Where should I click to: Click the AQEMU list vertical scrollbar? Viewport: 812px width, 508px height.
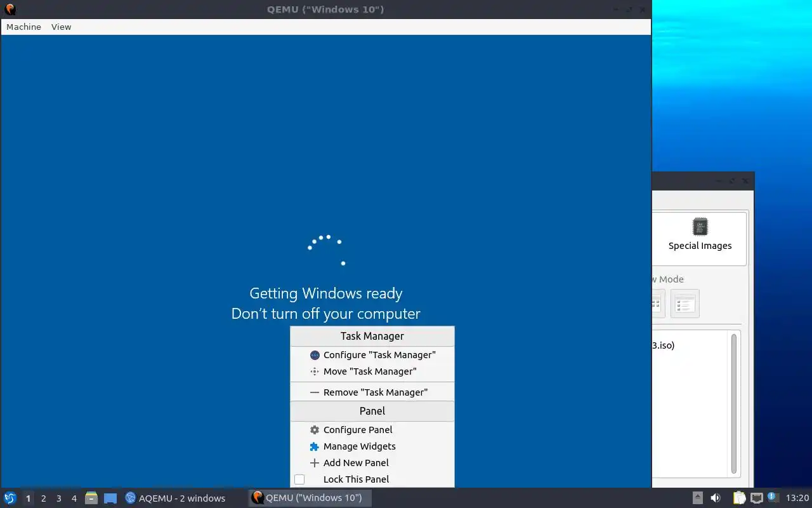point(734,403)
